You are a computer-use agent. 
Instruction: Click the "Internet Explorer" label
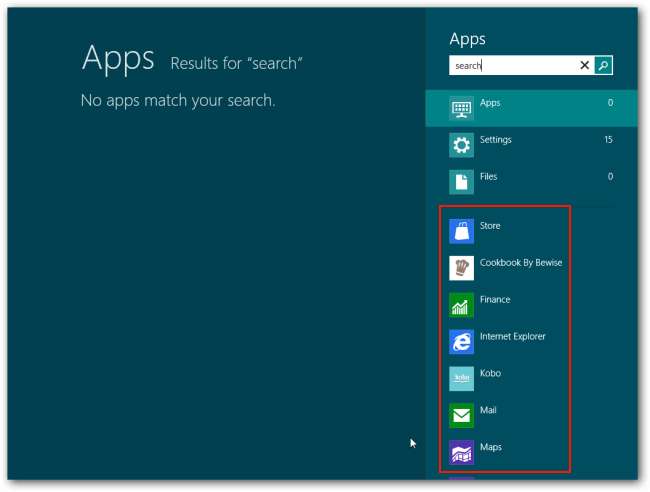(x=513, y=337)
